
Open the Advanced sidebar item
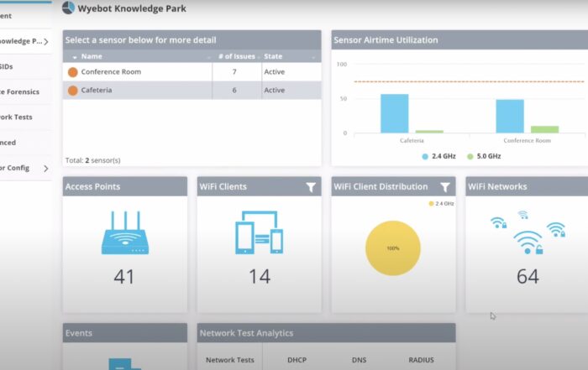(8, 143)
